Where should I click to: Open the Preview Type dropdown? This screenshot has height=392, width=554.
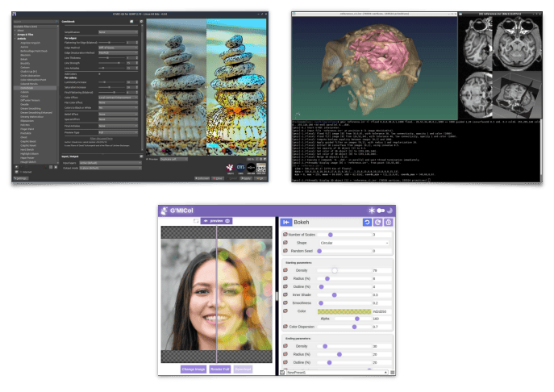click(118, 132)
